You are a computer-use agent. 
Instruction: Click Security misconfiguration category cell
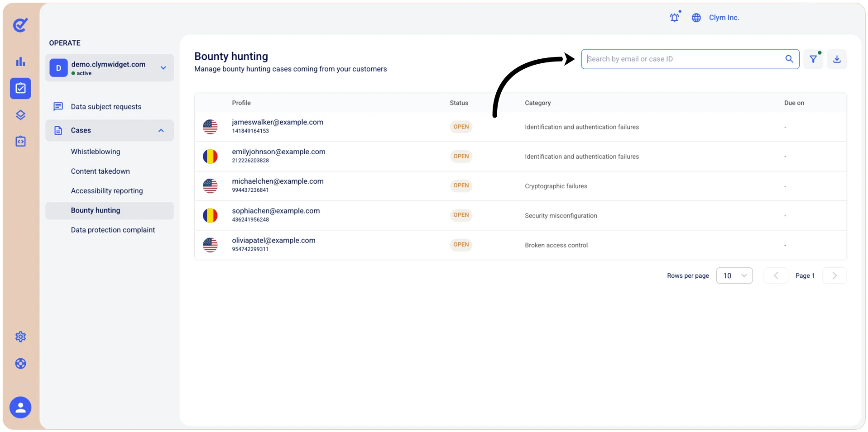pyautogui.click(x=561, y=216)
